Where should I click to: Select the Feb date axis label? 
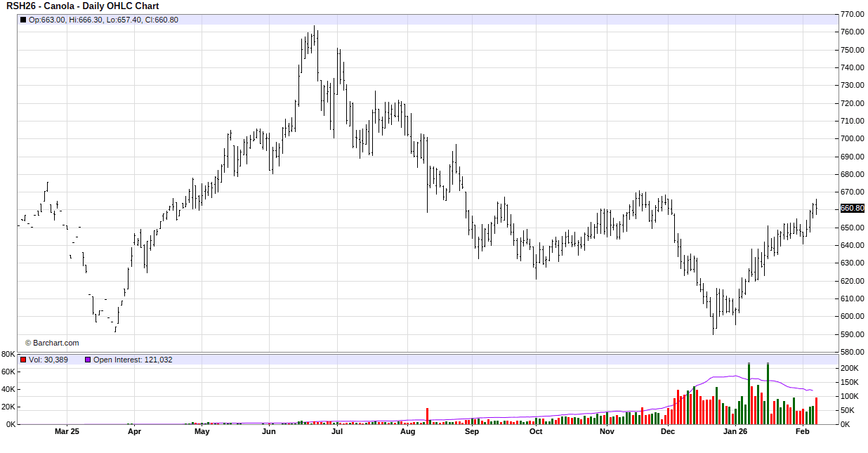tap(803, 432)
